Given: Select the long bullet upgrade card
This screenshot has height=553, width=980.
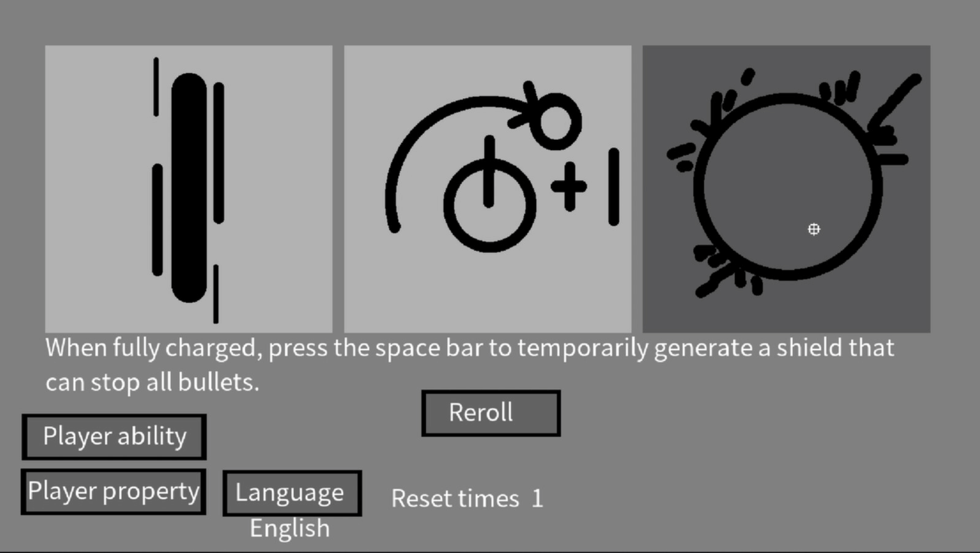Looking at the screenshot, I should (x=188, y=188).
